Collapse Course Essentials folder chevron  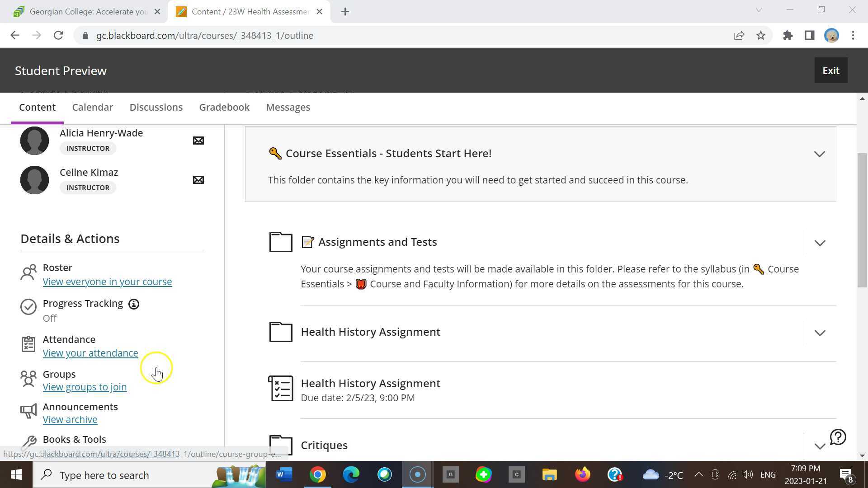point(819,154)
